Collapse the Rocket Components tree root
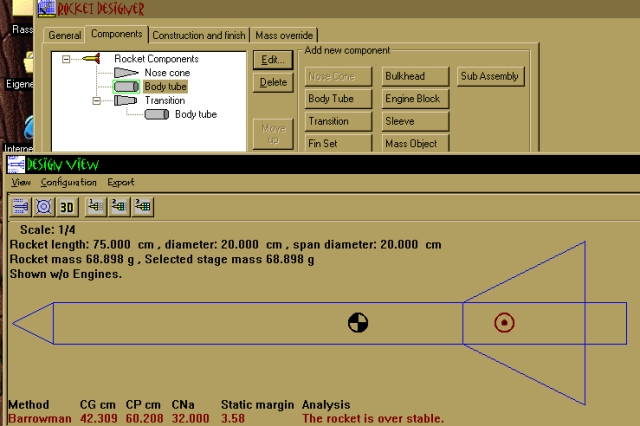Image resolution: width=640 pixels, height=426 pixels. pyautogui.click(x=66, y=60)
